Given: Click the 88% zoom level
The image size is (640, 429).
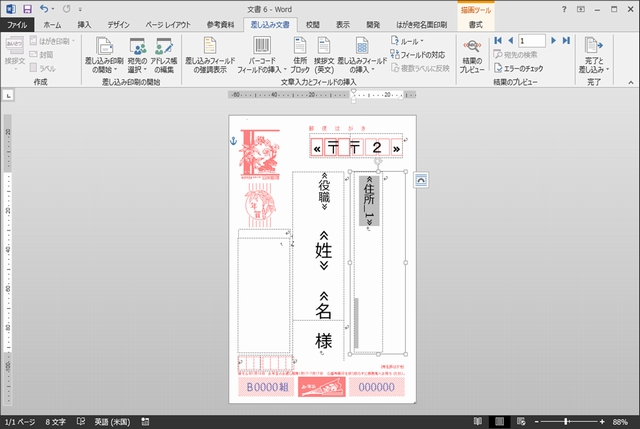Looking at the screenshot, I should (x=620, y=422).
